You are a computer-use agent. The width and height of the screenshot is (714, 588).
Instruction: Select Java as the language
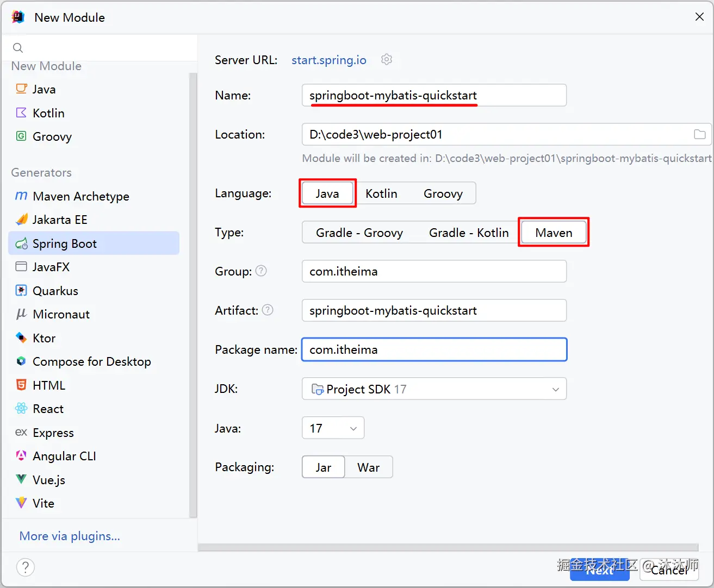327,193
